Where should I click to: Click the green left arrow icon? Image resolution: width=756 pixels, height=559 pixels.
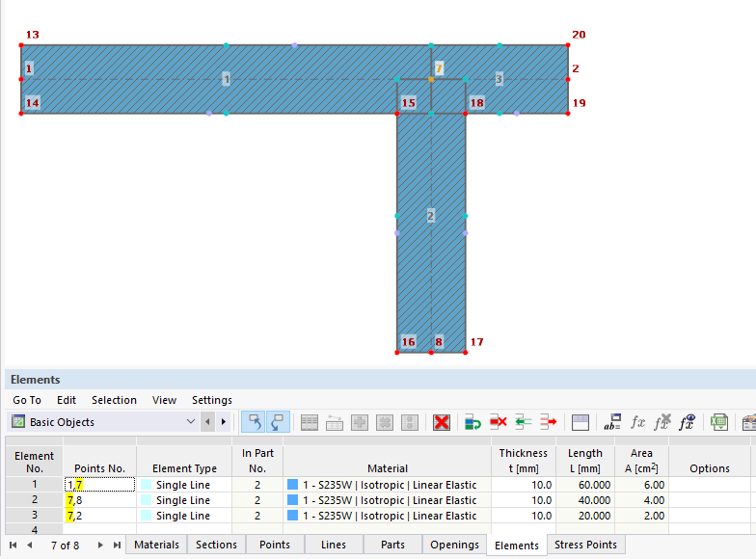pos(523,422)
